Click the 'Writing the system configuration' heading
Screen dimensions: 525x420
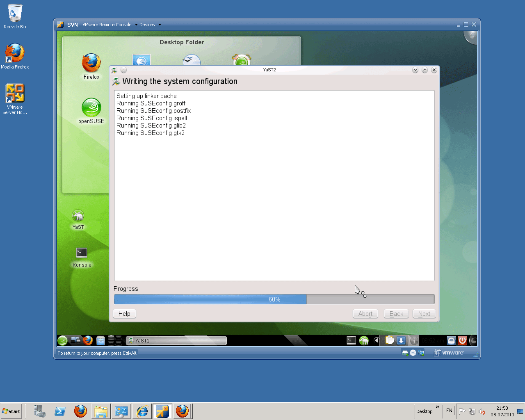pos(180,81)
